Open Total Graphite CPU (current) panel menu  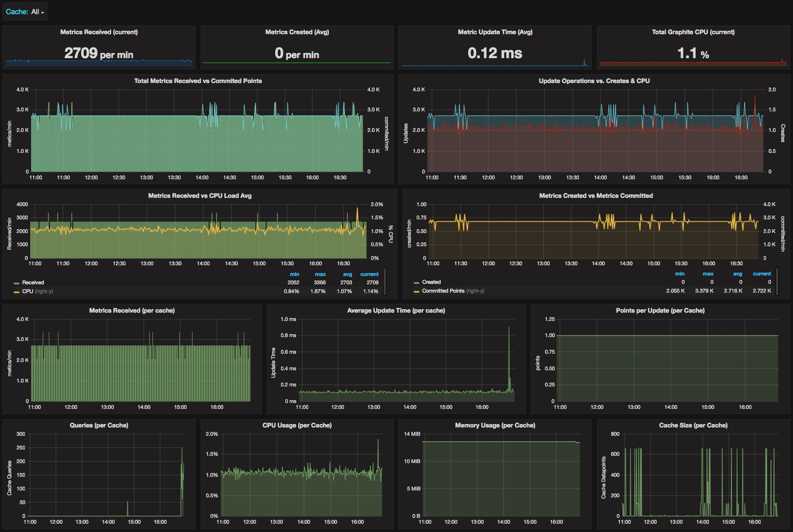(693, 32)
